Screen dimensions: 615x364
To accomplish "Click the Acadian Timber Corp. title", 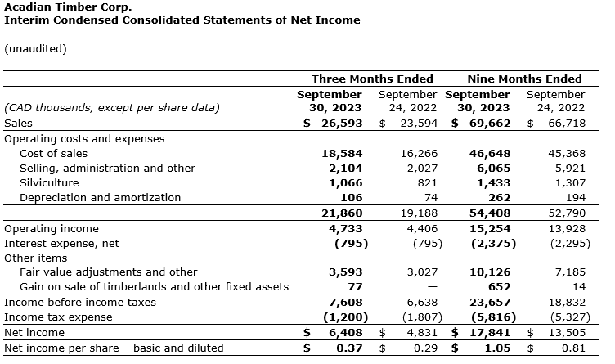I will tap(68, 7).
